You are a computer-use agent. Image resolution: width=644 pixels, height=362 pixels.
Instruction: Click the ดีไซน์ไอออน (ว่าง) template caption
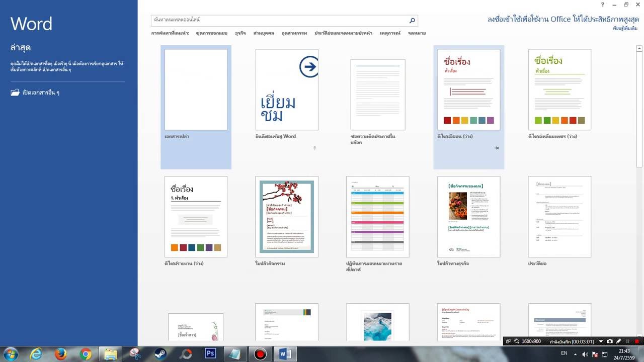point(455,136)
